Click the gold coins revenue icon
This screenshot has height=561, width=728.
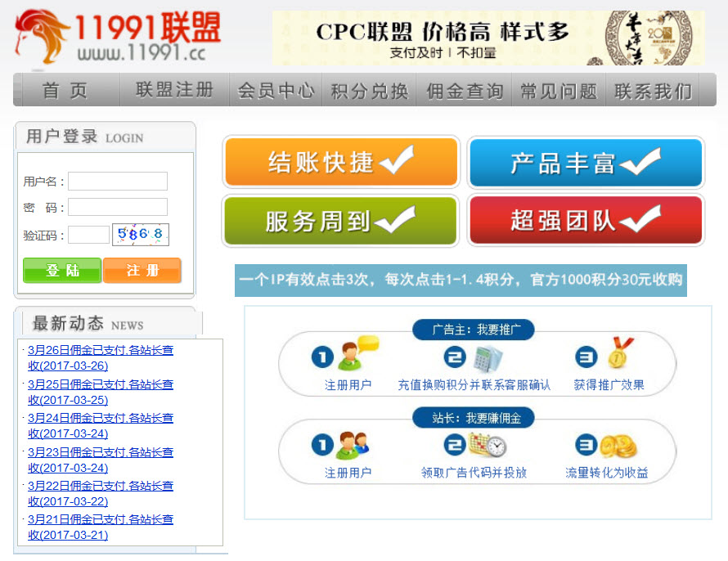point(618,445)
